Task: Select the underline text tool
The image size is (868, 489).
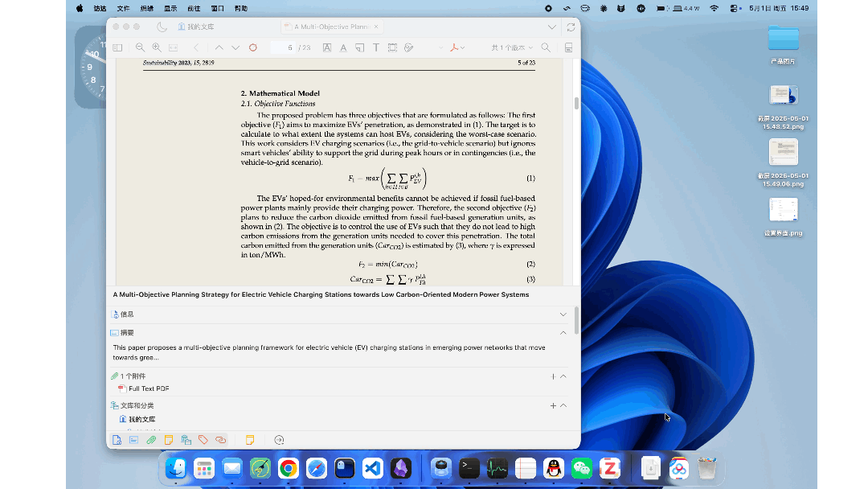Action: pos(343,47)
